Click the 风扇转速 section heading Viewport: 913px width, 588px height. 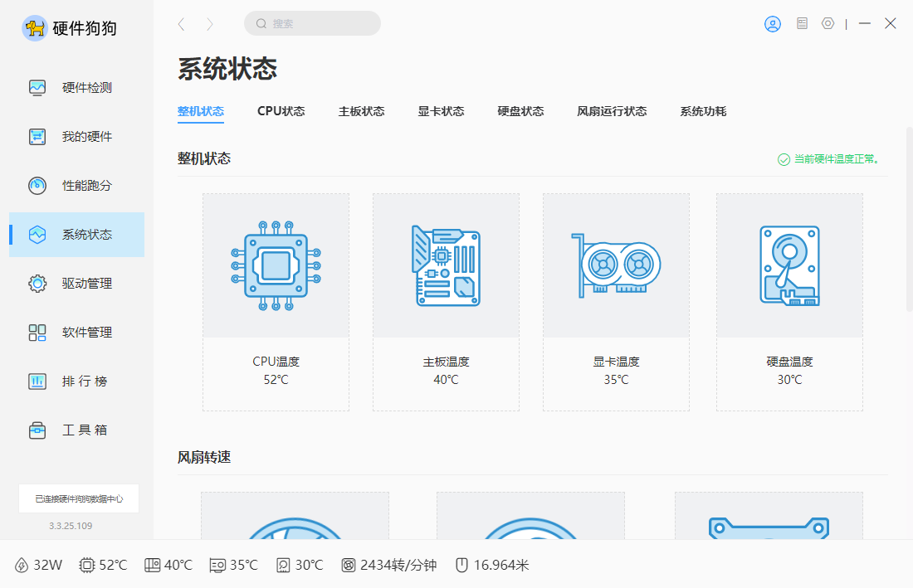click(204, 457)
